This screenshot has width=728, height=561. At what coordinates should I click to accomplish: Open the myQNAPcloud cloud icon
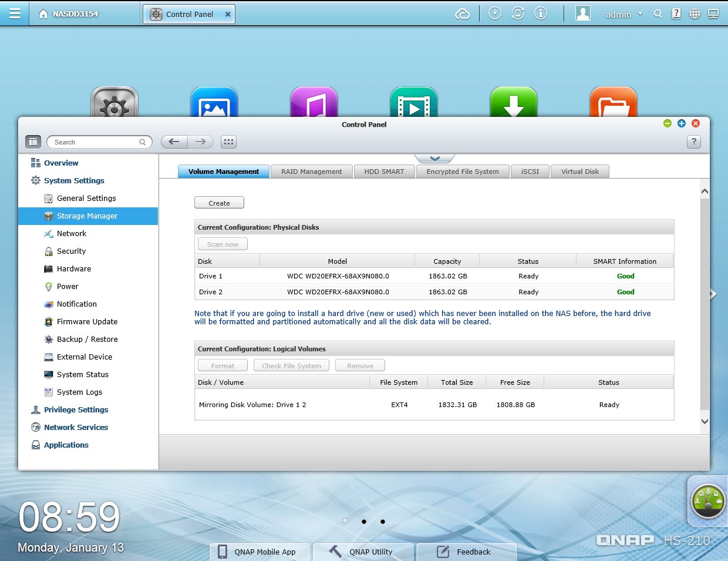point(463,14)
